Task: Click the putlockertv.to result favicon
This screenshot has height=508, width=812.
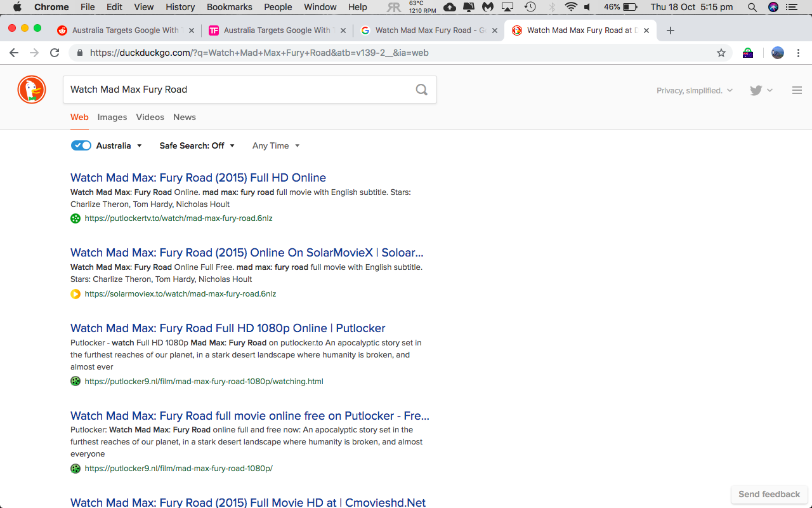Action: coord(75,218)
